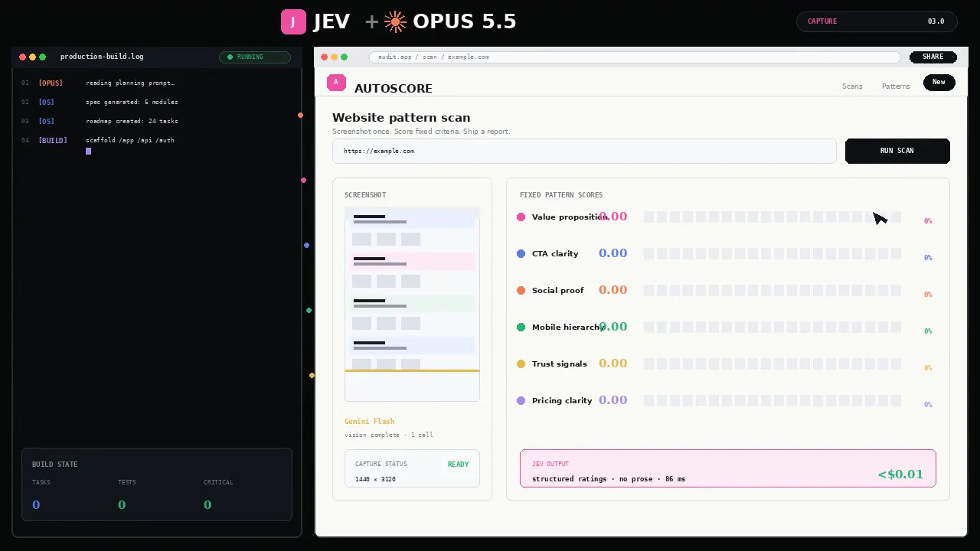The image size is (980, 551).
Task: Click the Trust signals score bar
Action: (x=773, y=364)
